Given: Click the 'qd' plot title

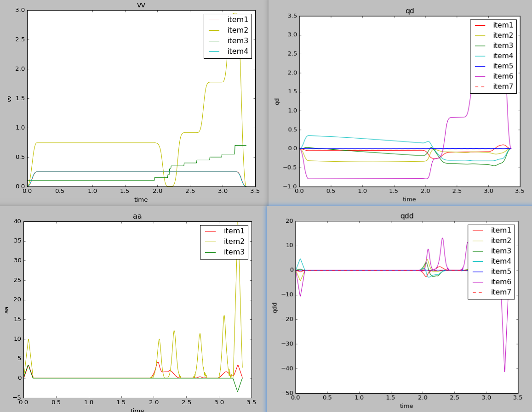Looking at the screenshot, I should 409,11.
